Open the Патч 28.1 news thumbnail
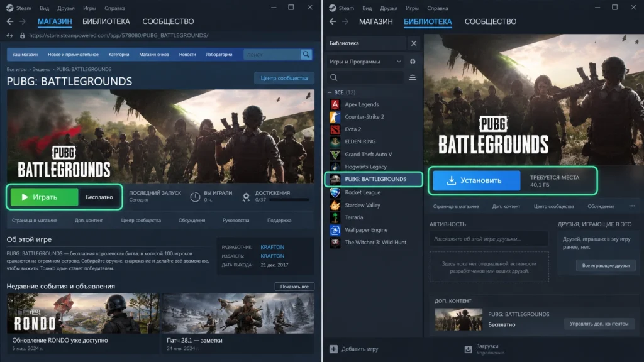644x362 pixels. 238,313
